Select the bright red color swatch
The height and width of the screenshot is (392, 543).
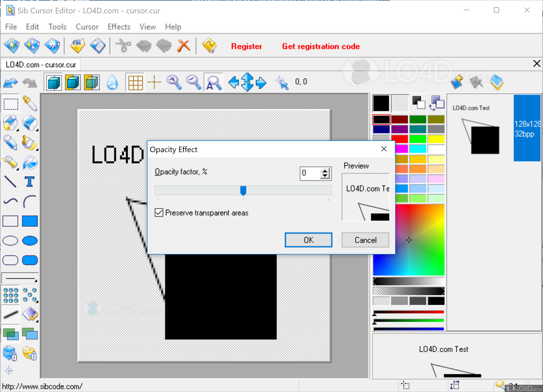[400, 139]
